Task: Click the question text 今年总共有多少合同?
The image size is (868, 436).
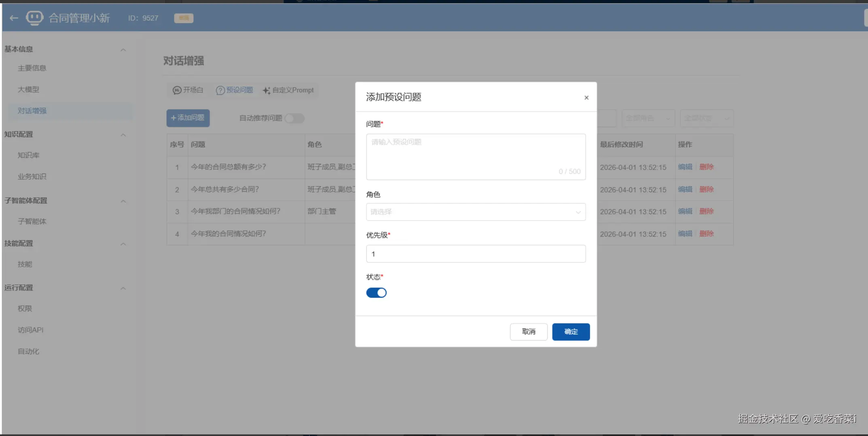Action: (224, 189)
